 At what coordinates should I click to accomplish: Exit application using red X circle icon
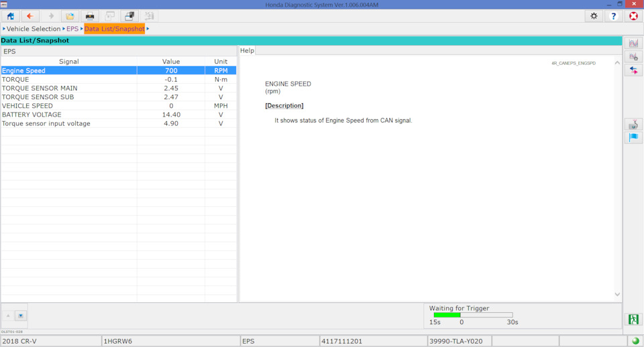[x=634, y=16]
